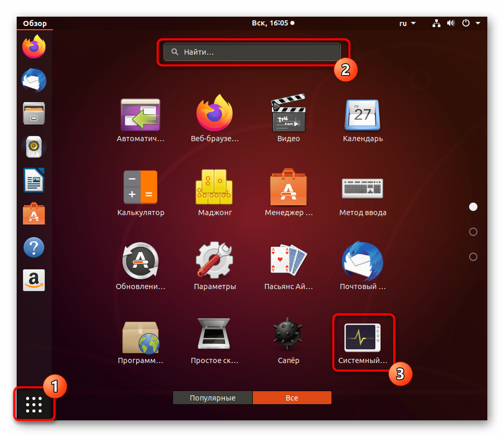Click the Найти search field
Viewport: 504px width, 437px height.
click(252, 53)
